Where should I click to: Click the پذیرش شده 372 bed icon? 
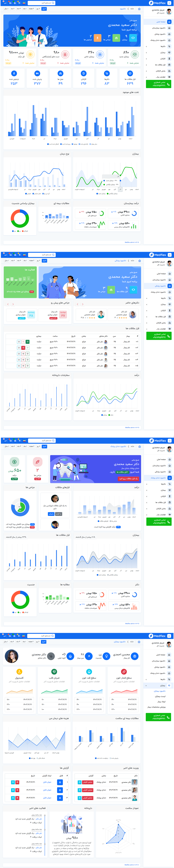[37, 73]
